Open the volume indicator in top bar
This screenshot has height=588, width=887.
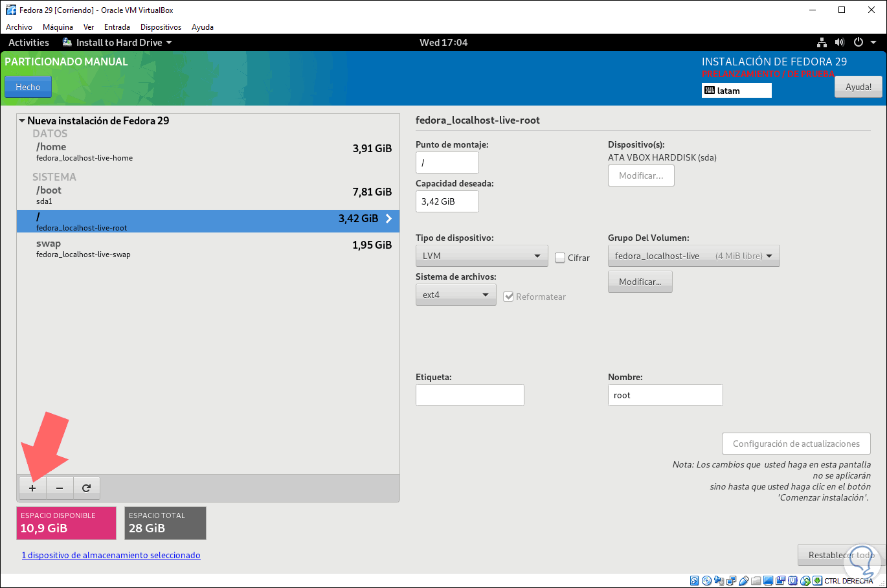[840, 43]
